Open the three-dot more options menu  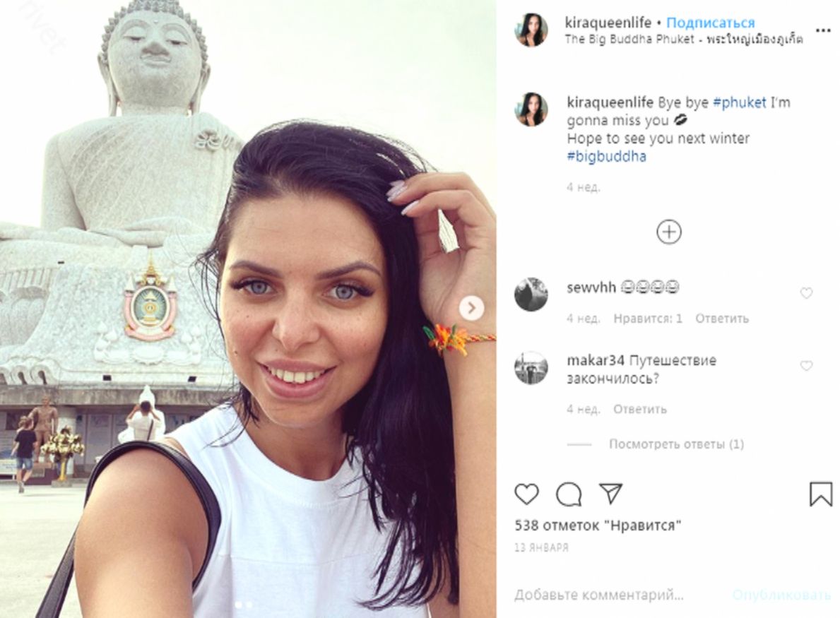[823, 30]
